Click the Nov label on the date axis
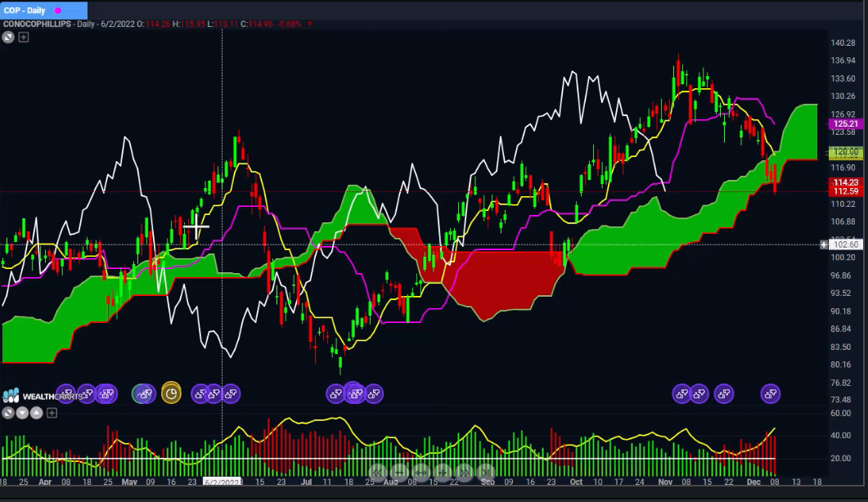 point(665,482)
